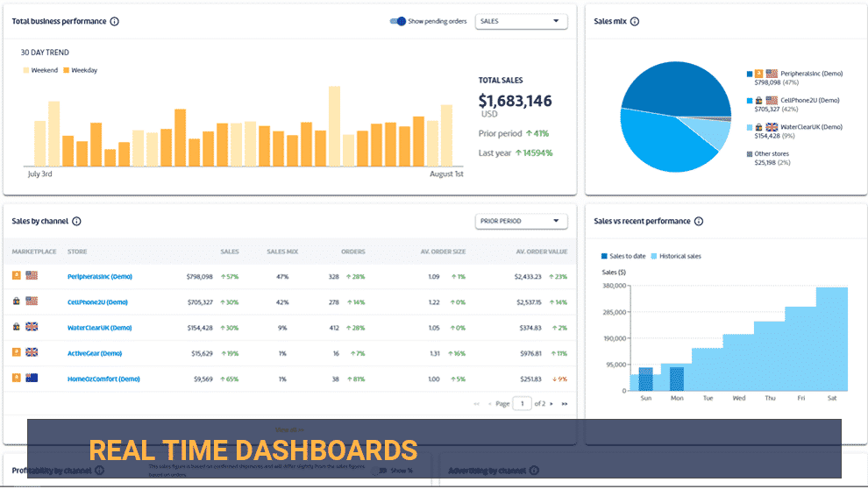Screen dimensions: 868x489
Task: Click info icon beside Sales vs recent performance
Action: pos(699,221)
